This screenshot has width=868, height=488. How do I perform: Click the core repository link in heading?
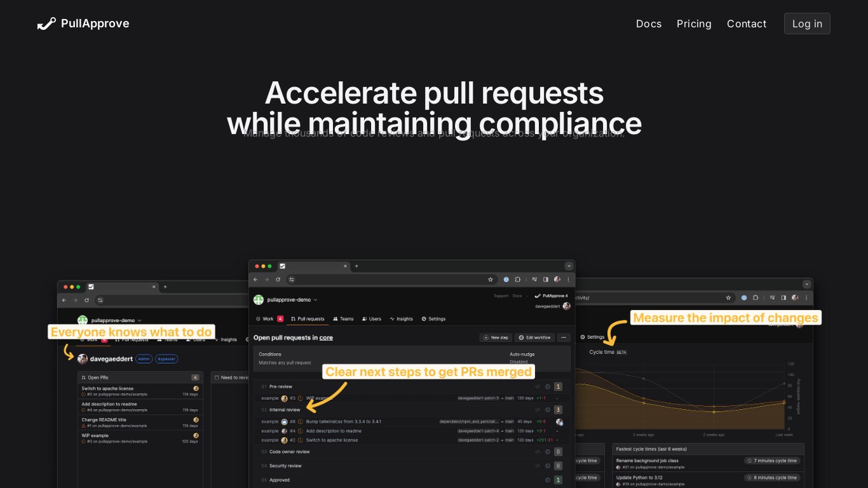pyautogui.click(x=326, y=337)
